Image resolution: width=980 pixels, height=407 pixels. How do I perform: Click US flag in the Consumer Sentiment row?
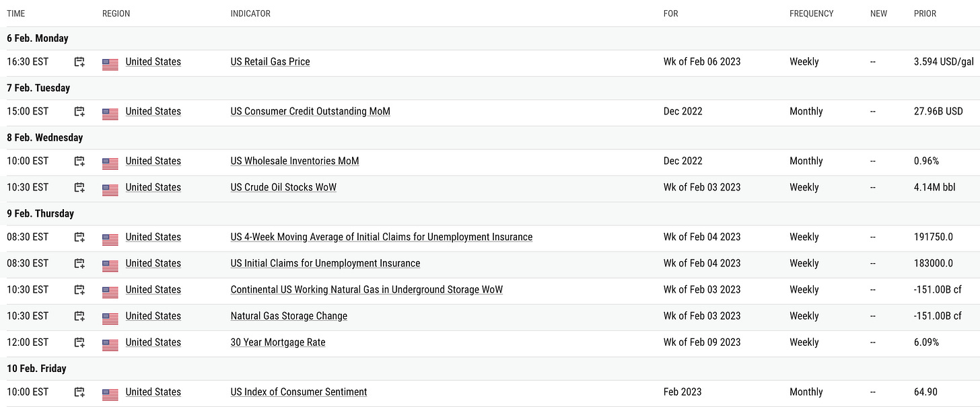110,394
